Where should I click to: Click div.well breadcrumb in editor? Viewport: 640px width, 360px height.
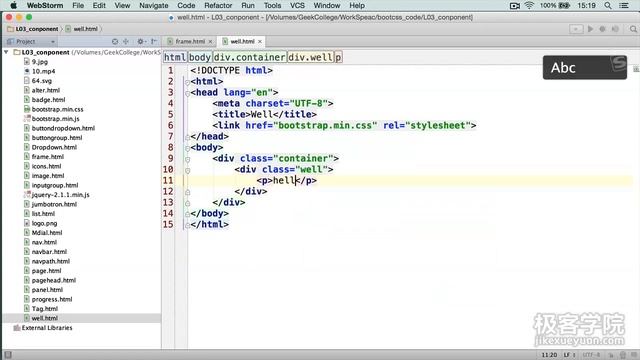coord(311,57)
